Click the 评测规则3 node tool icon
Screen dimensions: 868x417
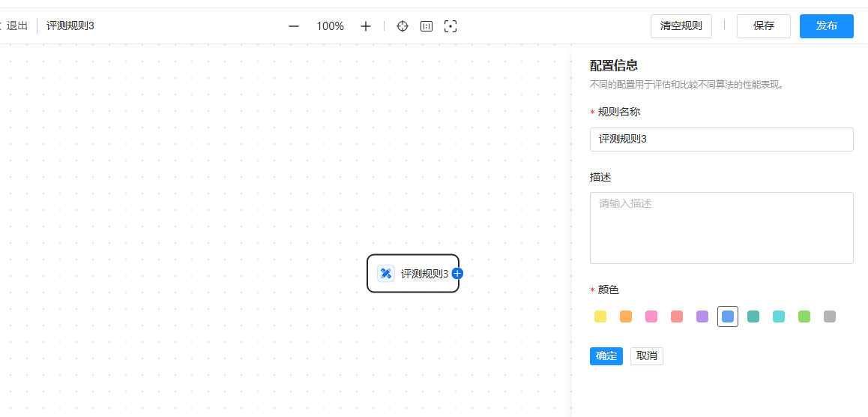pyautogui.click(x=386, y=274)
